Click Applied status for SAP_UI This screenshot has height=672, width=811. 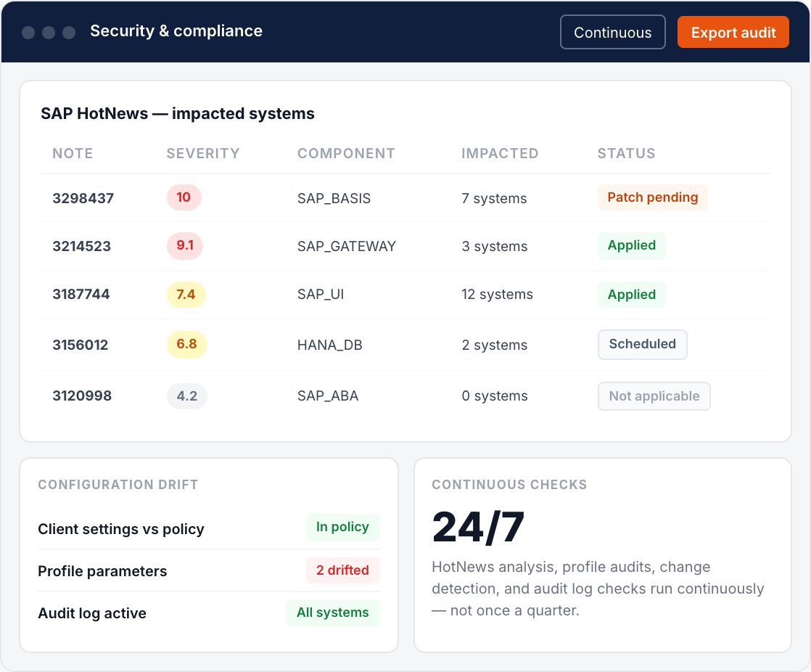click(632, 295)
